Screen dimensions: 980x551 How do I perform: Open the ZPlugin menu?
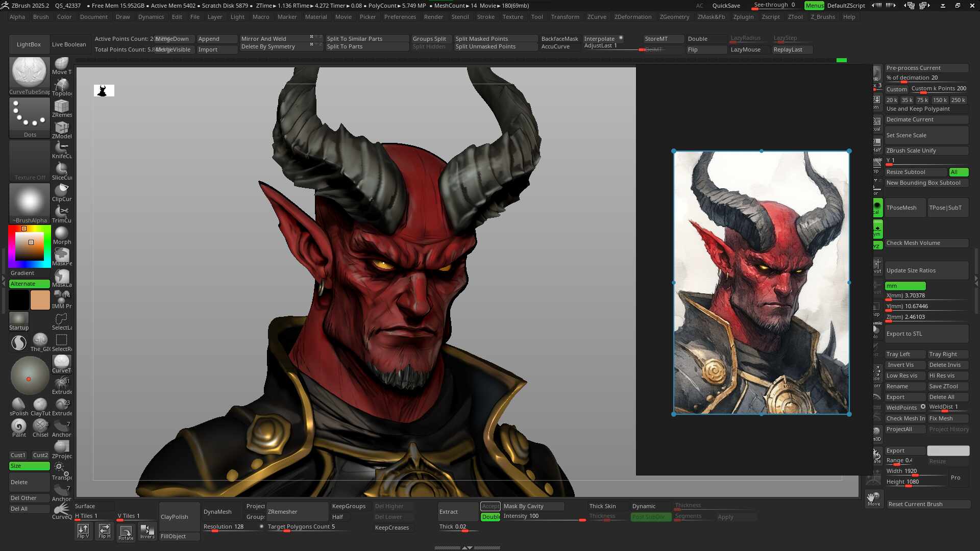(x=743, y=17)
